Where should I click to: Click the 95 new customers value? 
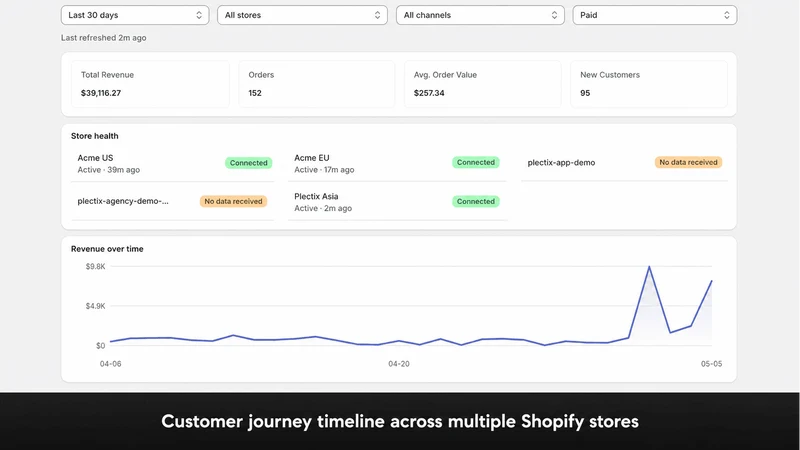click(x=585, y=93)
